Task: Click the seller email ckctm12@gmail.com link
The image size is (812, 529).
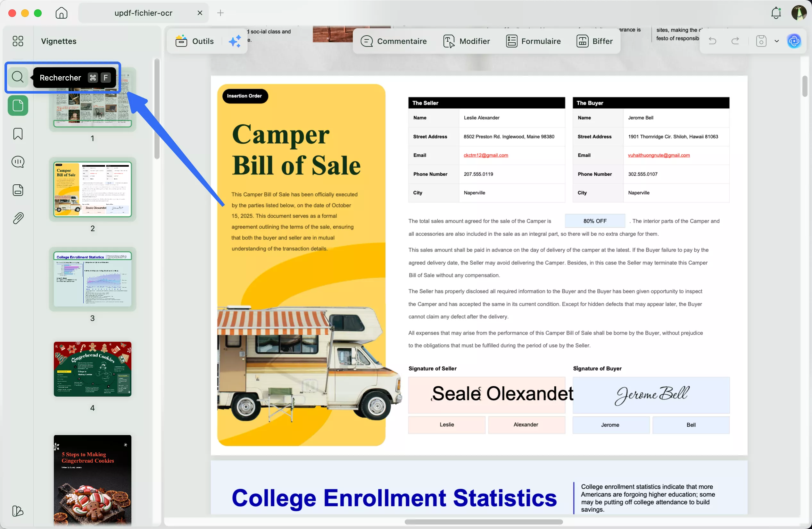Action: [485, 155]
